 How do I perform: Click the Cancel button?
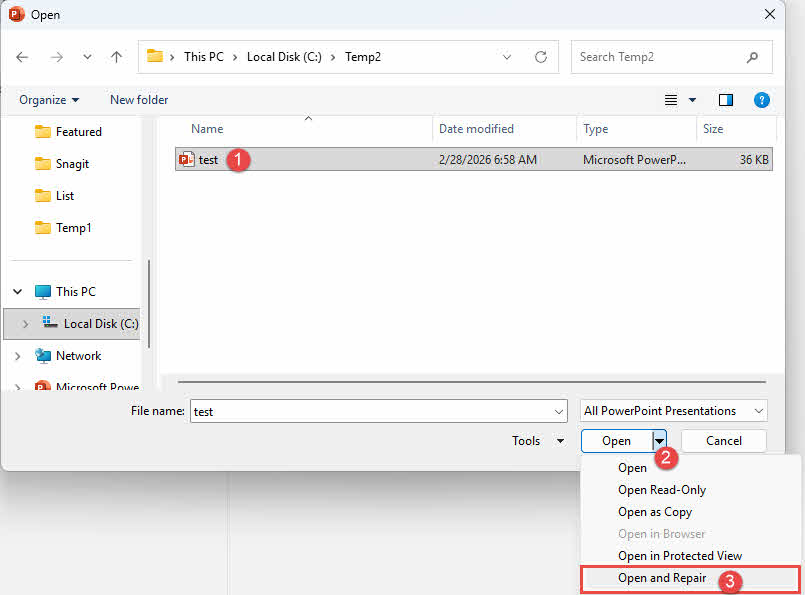723,440
